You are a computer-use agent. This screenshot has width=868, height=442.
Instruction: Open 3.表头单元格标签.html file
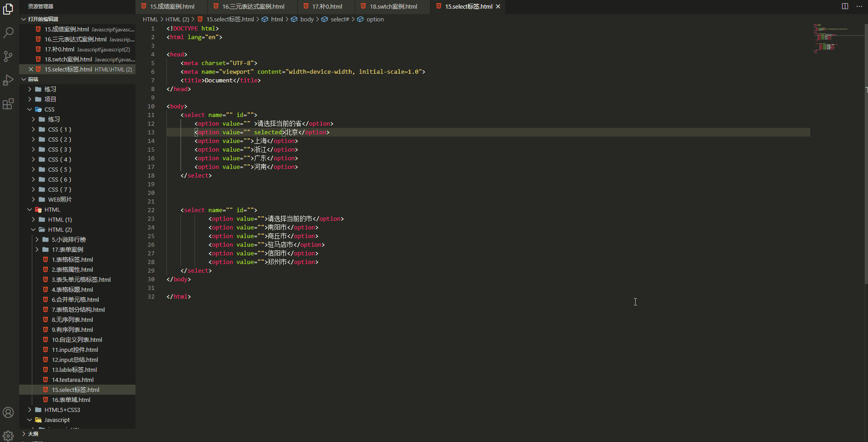(x=77, y=279)
